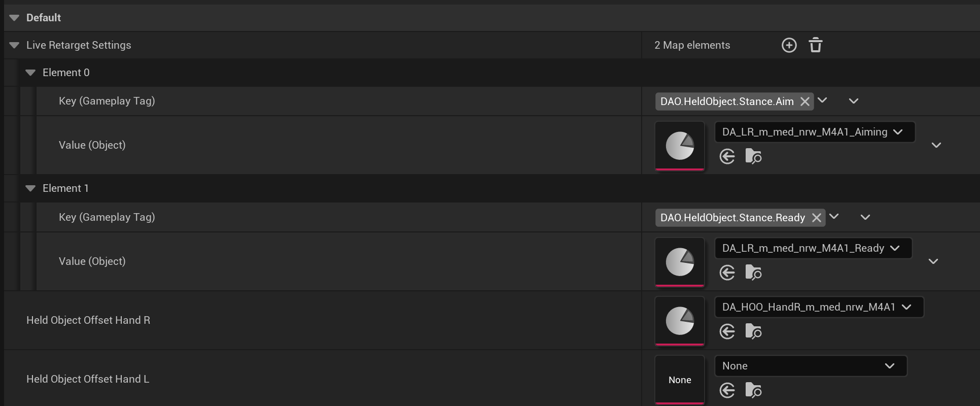Browse to HandR M4A1 asset in Content Browser

click(x=753, y=331)
